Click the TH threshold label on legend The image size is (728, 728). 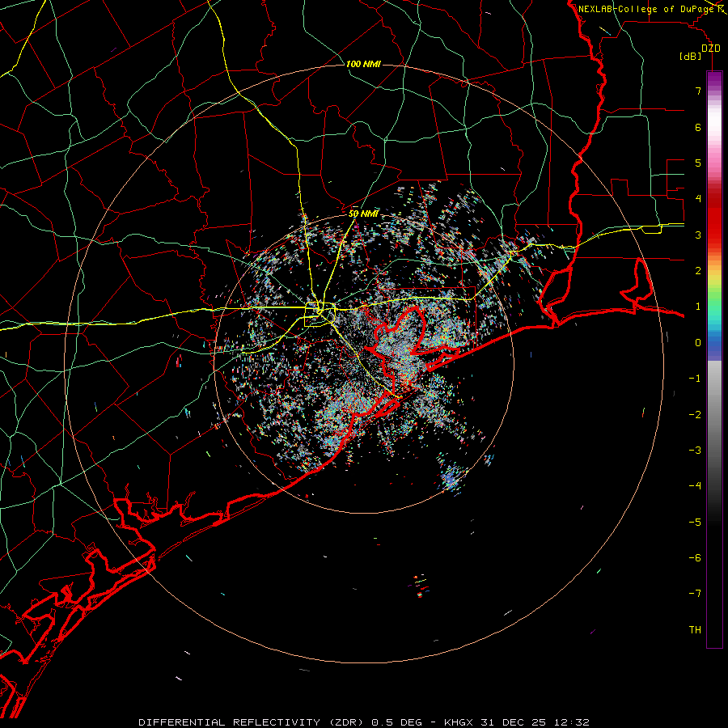(x=695, y=630)
